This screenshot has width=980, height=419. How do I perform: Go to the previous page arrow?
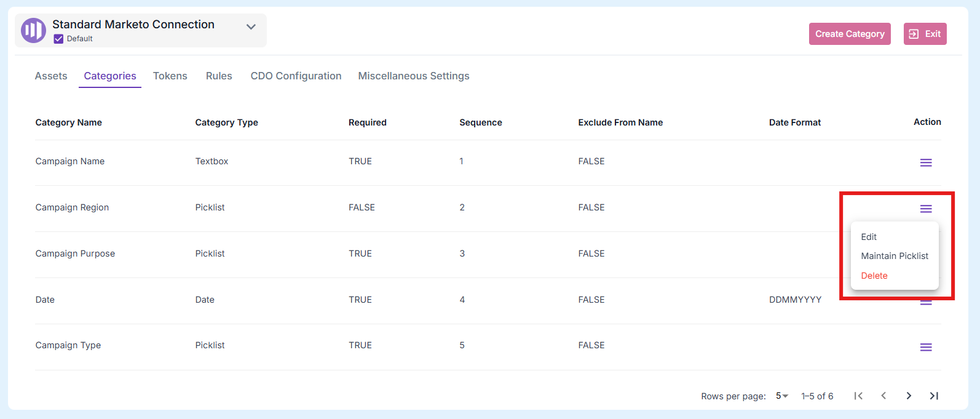pos(883,396)
